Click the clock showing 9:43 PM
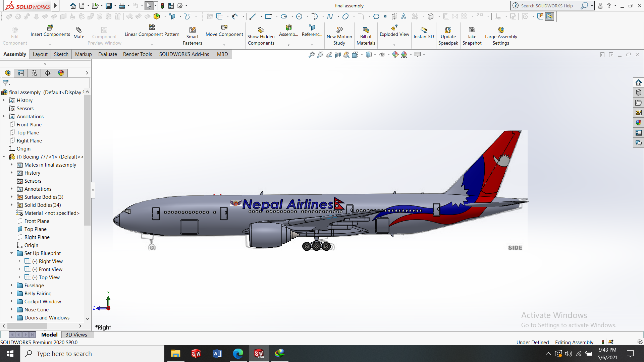644x362 pixels. tap(607, 350)
